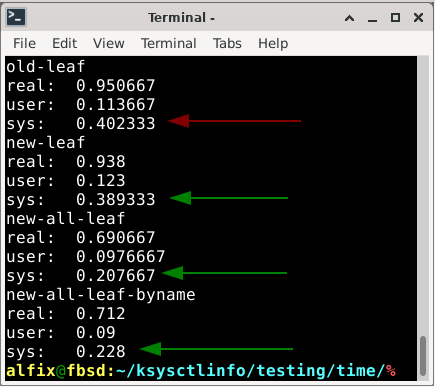Click the new-all-leaf-byname heading line
The height and width of the screenshot is (387, 435).
(101, 295)
